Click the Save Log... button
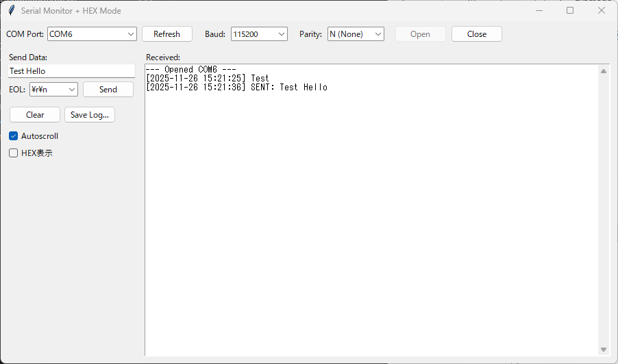618x364 pixels. pyautogui.click(x=89, y=115)
